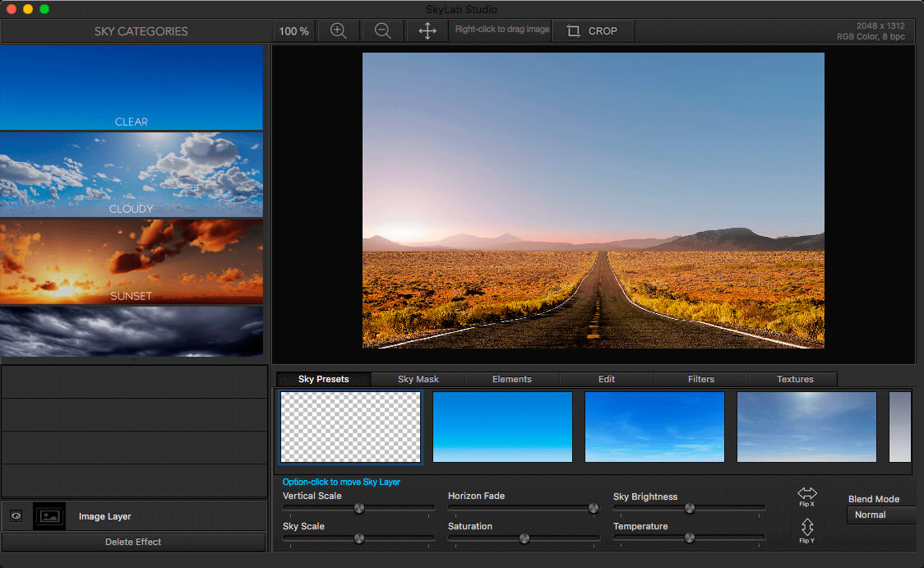924x568 pixels.
Task: Select the move/pan arrows tool
Action: (x=427, y=30)
